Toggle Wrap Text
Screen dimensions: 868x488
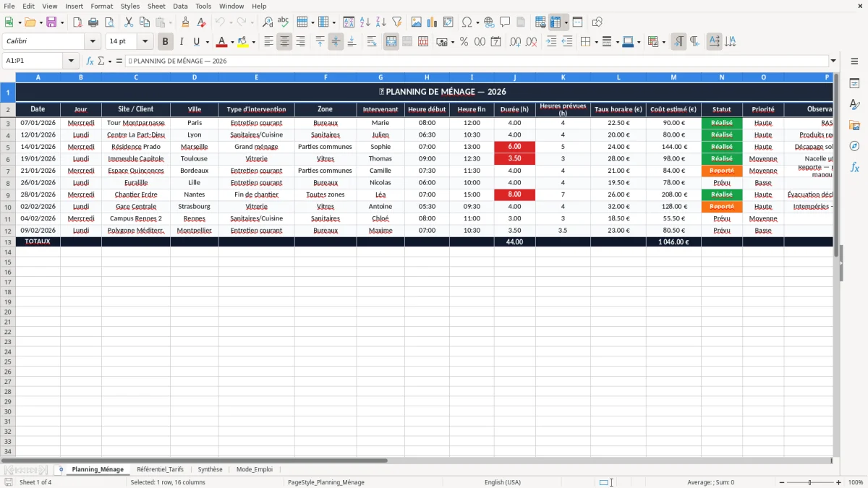point(372,42)
